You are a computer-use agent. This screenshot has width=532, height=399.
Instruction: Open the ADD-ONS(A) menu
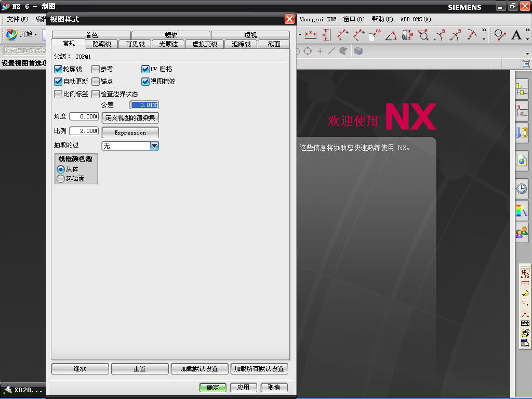coord(415,19)
